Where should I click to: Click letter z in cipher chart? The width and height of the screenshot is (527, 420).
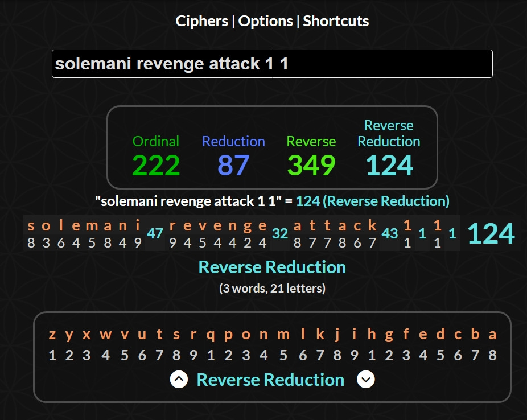point(52,335)
